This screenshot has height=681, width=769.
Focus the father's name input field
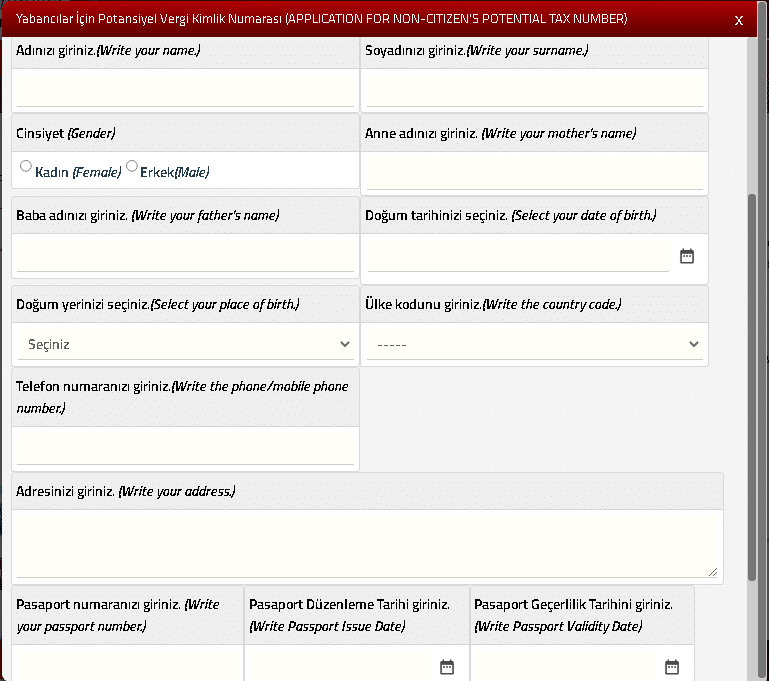(185, 256)
